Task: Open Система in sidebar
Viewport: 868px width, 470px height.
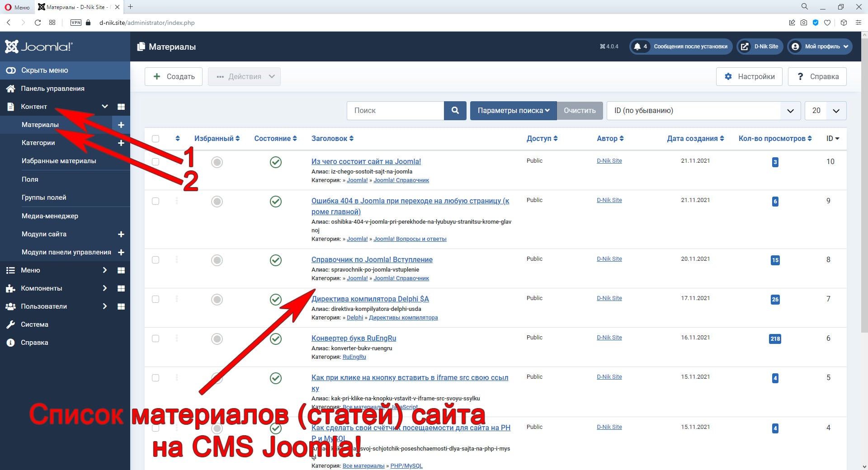Action: (x=34, y=324)
